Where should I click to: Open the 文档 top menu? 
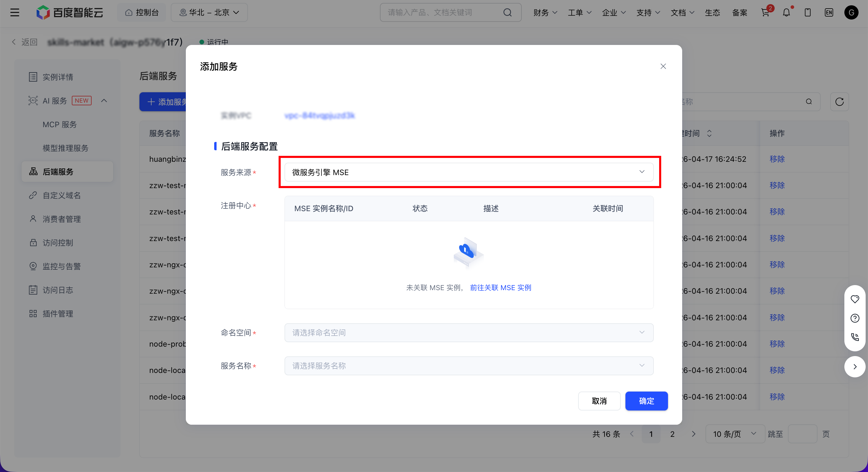(682, 12)
